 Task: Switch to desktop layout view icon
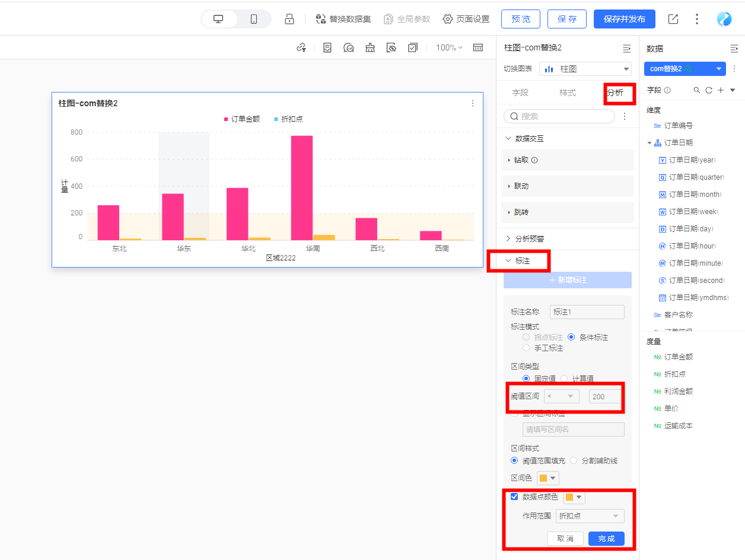click(219, 19)
